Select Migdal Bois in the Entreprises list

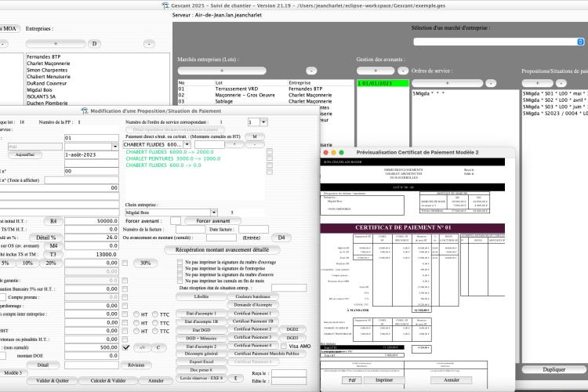click(39, 90)
